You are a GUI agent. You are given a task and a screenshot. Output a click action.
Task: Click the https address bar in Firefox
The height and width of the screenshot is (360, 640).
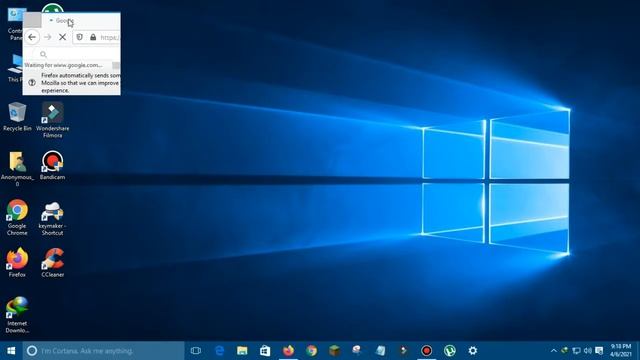coord(97,37)
